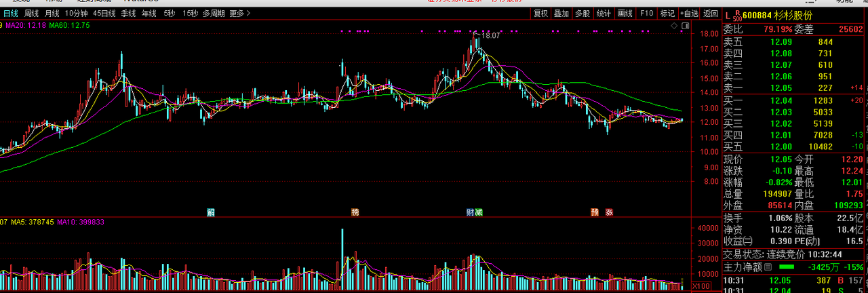This screenshot has width=868, height=293.
Task: Click the 买四 price 12.01 row
Action: 795,135
